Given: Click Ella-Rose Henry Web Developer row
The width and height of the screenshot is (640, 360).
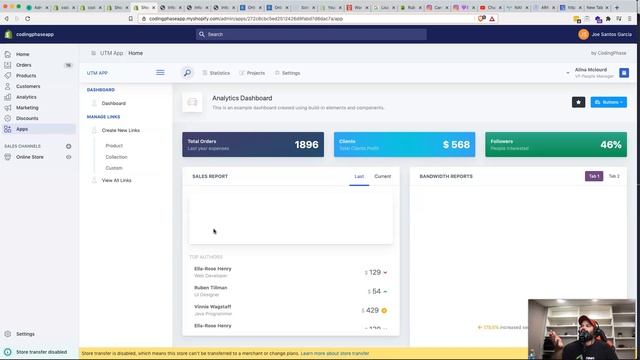Looking at the screenshot, I should coord(291,272).
